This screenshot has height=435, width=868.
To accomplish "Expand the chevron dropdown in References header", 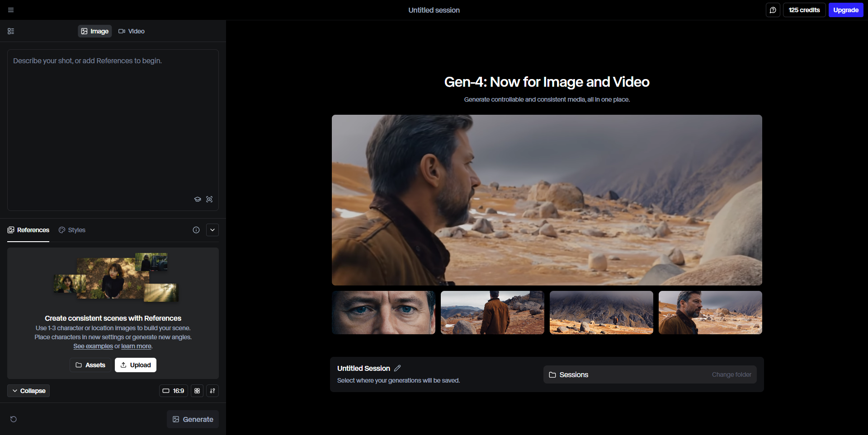I will point(212,230).
